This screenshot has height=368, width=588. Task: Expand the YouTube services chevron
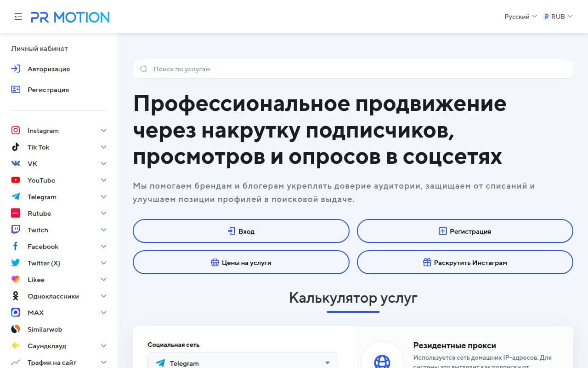click(x=104, y=180)
